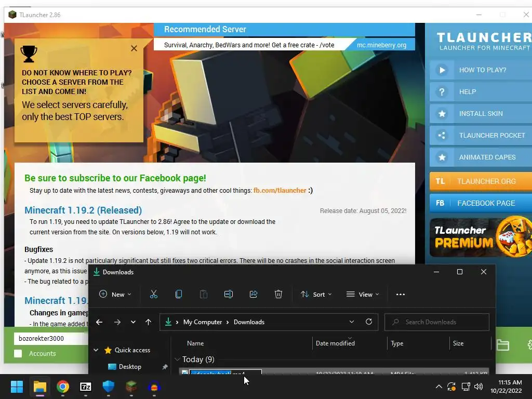
Task: Click network tray icon
Action: pos(465,387)
